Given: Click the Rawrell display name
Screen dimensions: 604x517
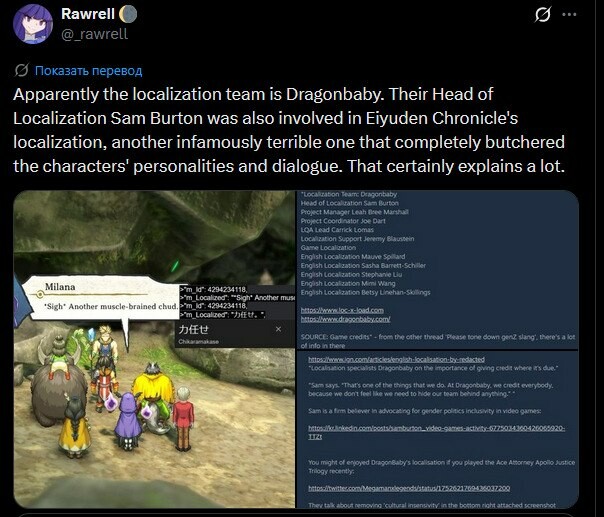Looking at the screenshot, I should [88, 14].
